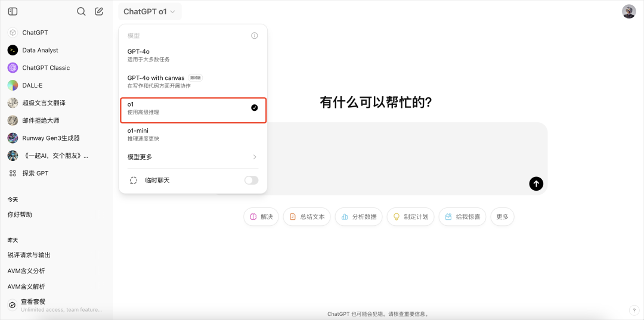Click the 制定计划 suggestion button
This screenshot has height=320, width=644.
tap(410, 217)
